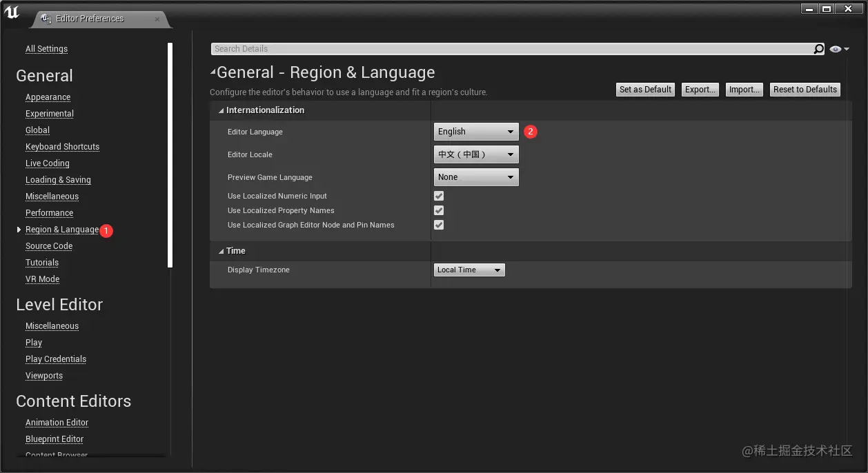The width and height of the screenshot is (868, 473).
Task: Focus the Search Details field
Action: coord(512,49)
